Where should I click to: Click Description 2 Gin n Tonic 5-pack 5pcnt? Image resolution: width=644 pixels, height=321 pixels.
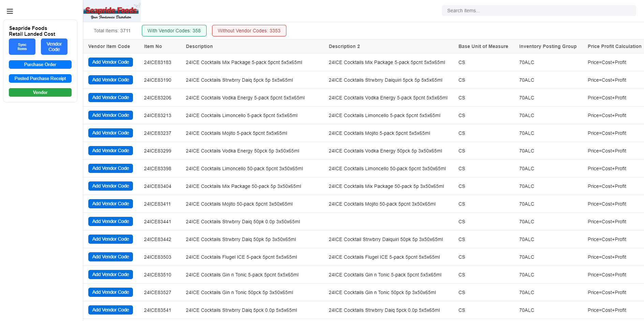click(x=385, y=275)
